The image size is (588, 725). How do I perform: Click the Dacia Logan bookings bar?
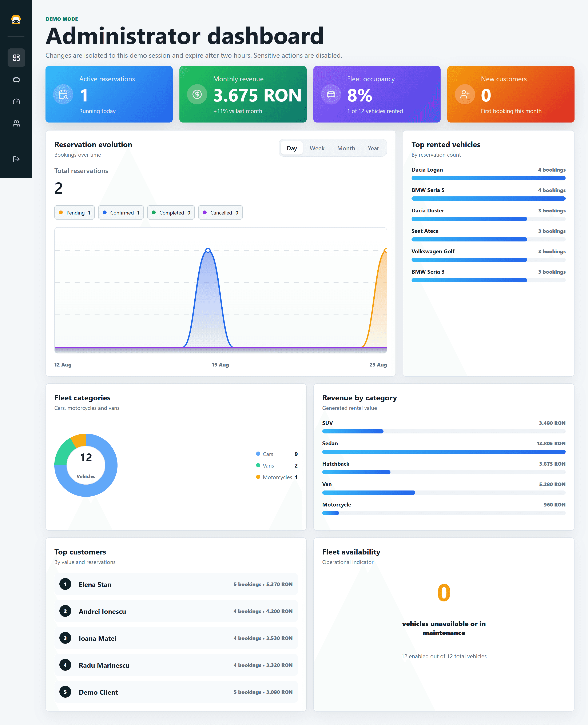point(488,178)
